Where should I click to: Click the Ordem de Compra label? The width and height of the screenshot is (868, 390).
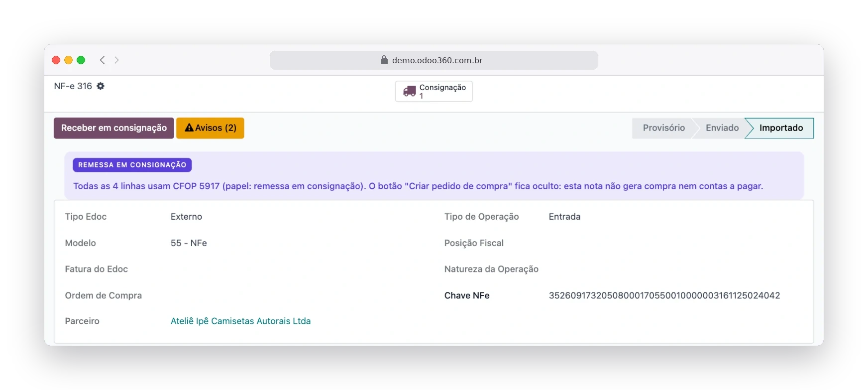click(x=104, y=295)
